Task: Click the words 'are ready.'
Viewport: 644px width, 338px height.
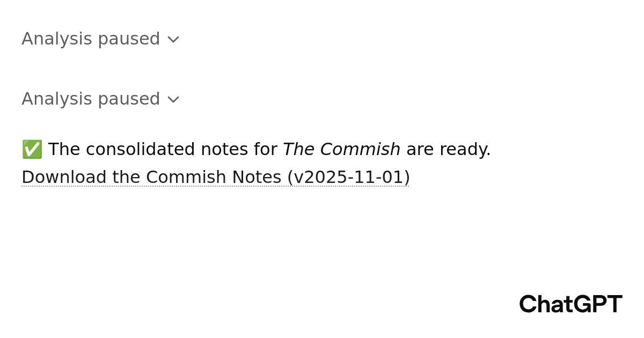Action: coord(449,150)
